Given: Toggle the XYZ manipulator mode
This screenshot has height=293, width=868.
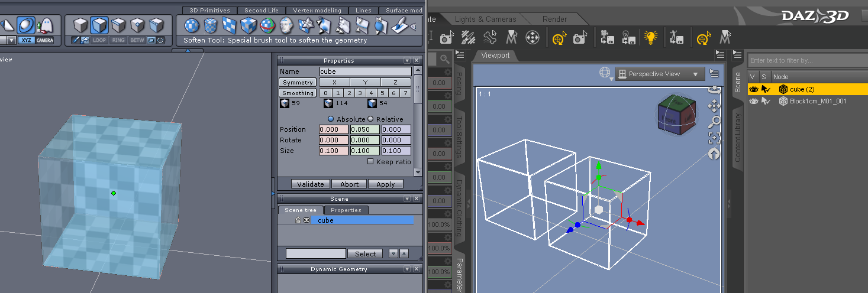Looking at the screenshot, I should [x=25, y=40].
